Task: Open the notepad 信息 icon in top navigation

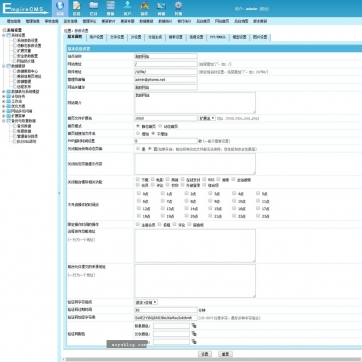Action: 77,8
